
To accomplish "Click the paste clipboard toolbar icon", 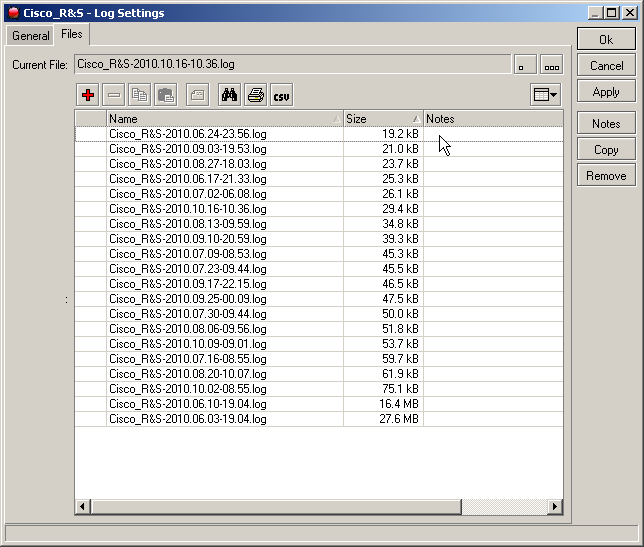I will pos(166,95).
